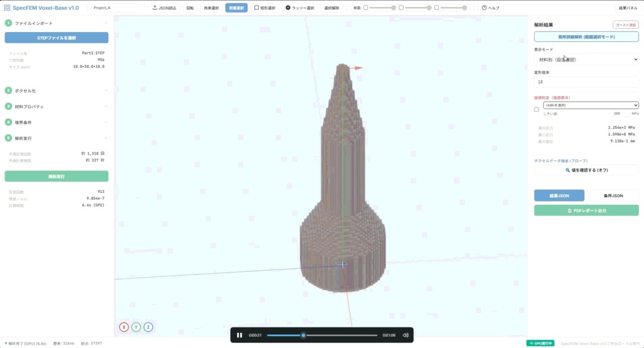The width and height of the screenshot is (644, 348).
Task: Click the 節点: 37397 status entry
Action: point(91,344)
